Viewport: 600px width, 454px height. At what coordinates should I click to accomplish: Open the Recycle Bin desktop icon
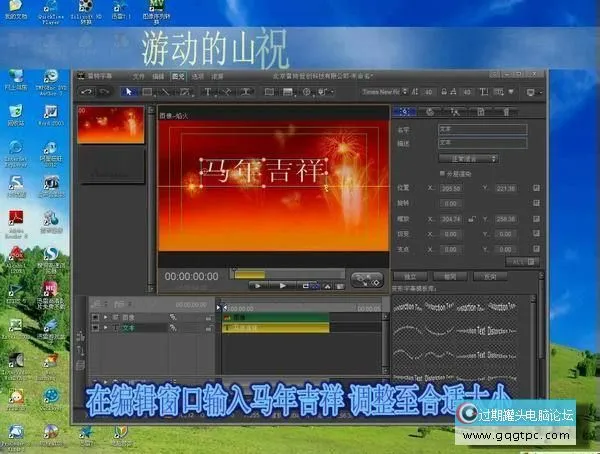tap(15, 116)
